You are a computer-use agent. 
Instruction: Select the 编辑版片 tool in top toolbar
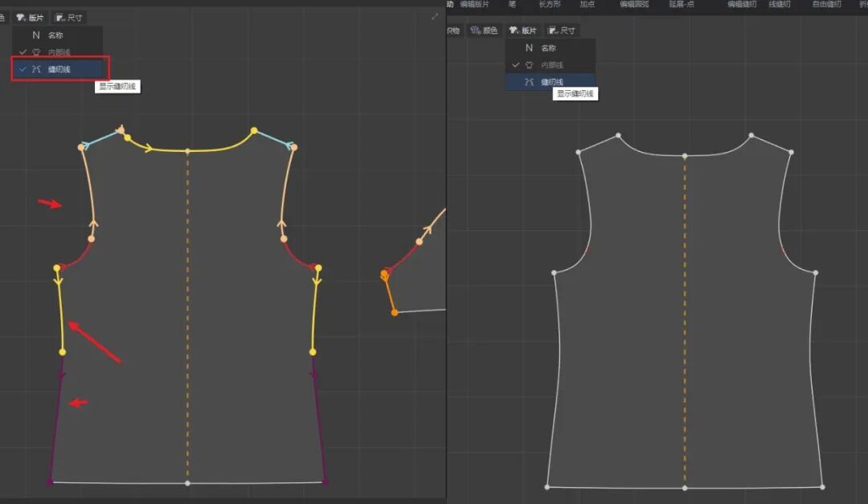(474, 5)
